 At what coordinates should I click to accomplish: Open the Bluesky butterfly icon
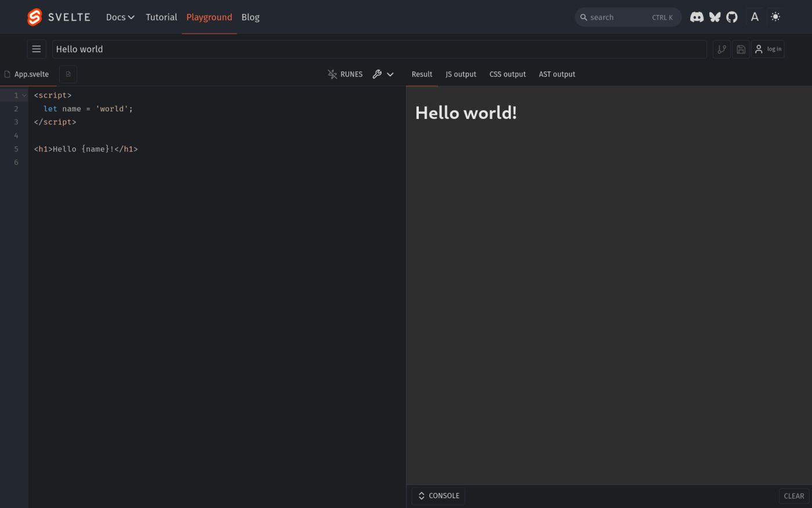pyautogui.click(x=715, y=17)
